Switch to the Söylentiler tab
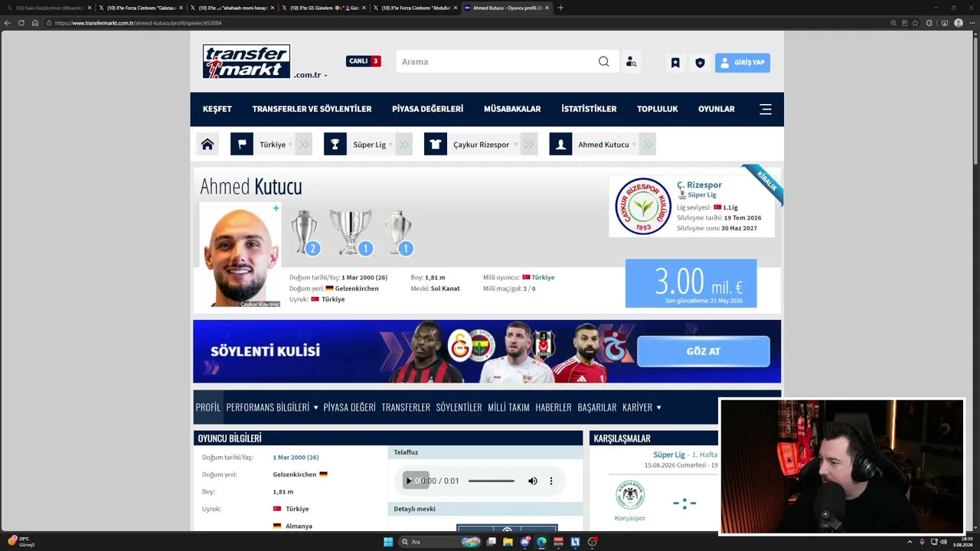This screenshot has height=551, width=980. [459, 408]
